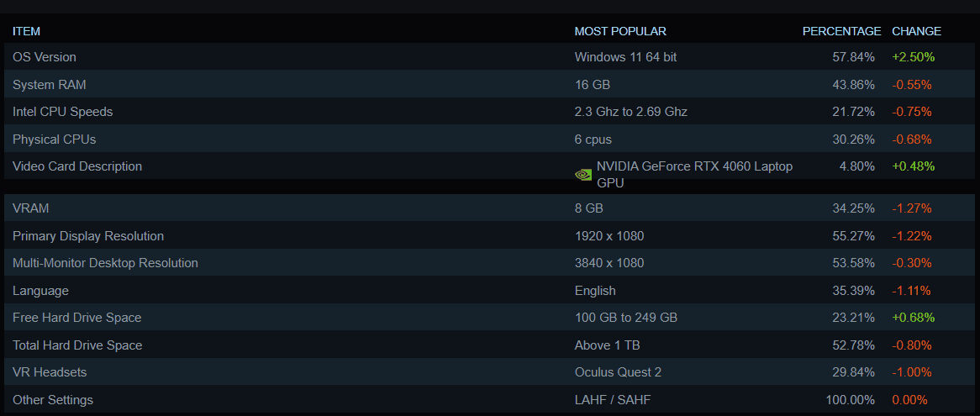Open the VR Headsets row

[x=490, y=372]
